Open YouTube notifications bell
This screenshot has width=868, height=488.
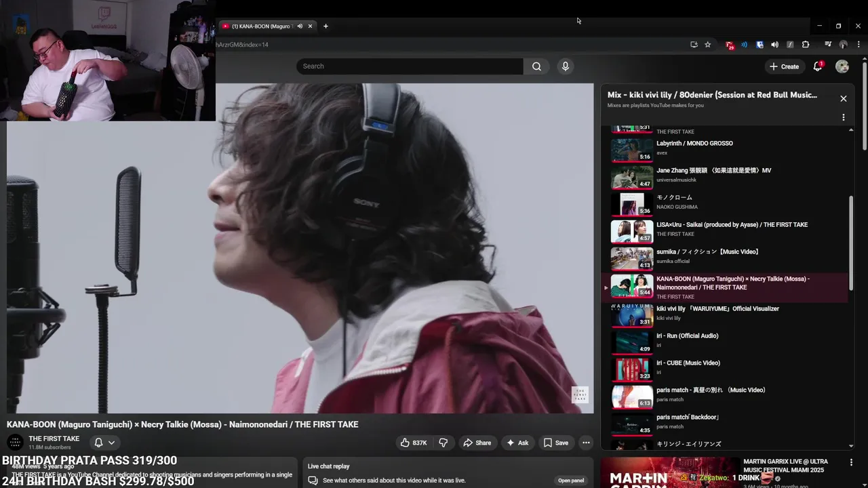click(818, 66)
